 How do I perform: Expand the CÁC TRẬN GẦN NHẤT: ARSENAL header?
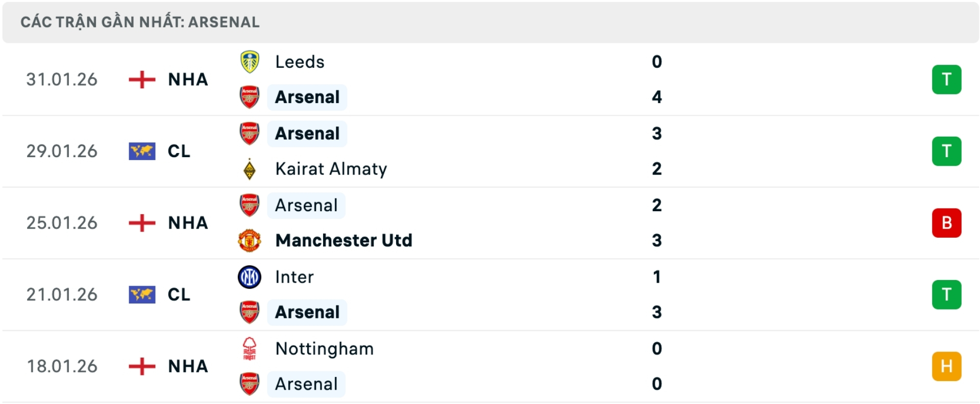coord(140,22)
